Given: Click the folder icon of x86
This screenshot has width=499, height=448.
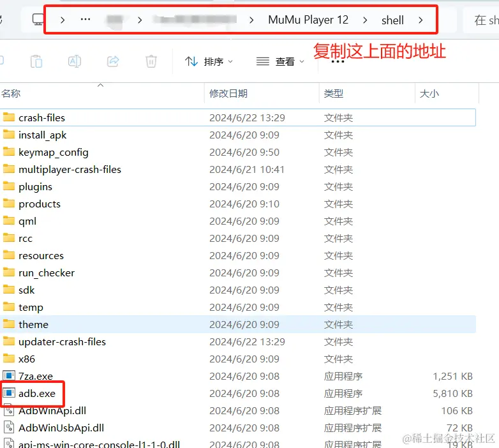Looking at the screenshot, I should pos(9,358).
